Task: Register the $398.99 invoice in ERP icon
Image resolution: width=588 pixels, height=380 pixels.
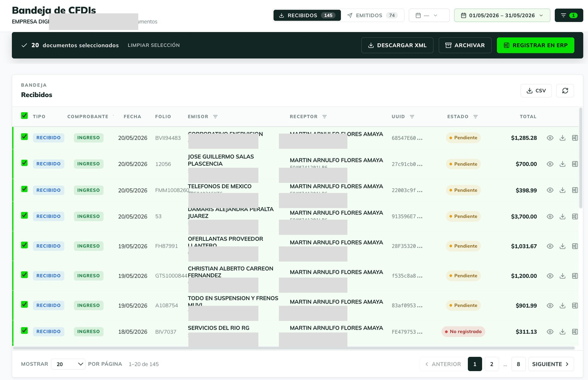Action: pyautogui.click(x=575, y=190)
